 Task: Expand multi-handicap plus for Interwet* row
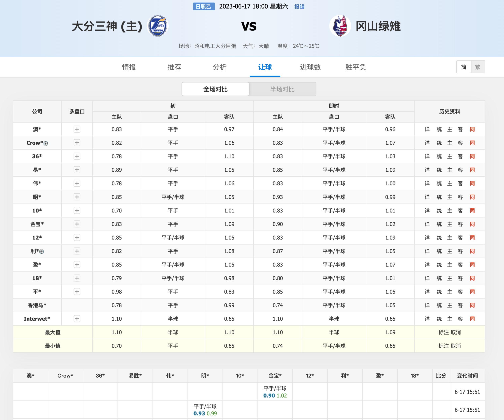pos(77,319)
